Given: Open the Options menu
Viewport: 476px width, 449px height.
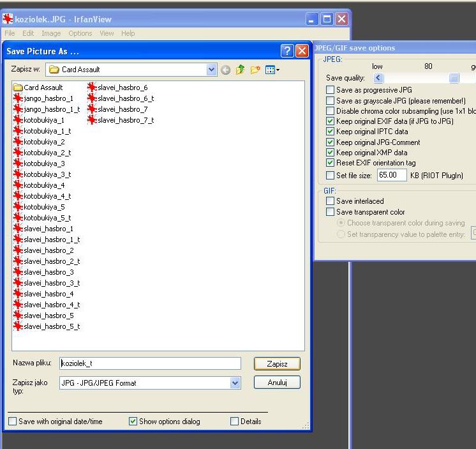Looking at the screenshot, I should click(x=80, y=33).
